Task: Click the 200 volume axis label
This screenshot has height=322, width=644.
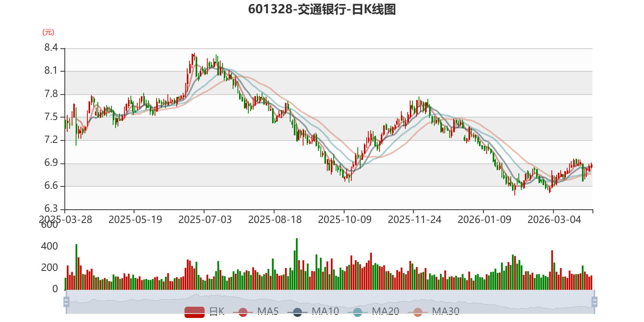Action: [x=50, y=268]
